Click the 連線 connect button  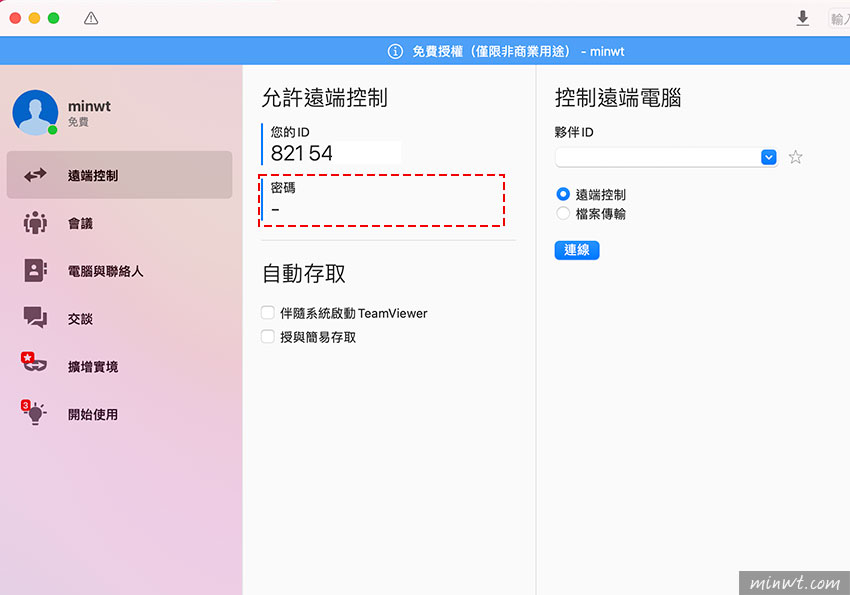577,250
